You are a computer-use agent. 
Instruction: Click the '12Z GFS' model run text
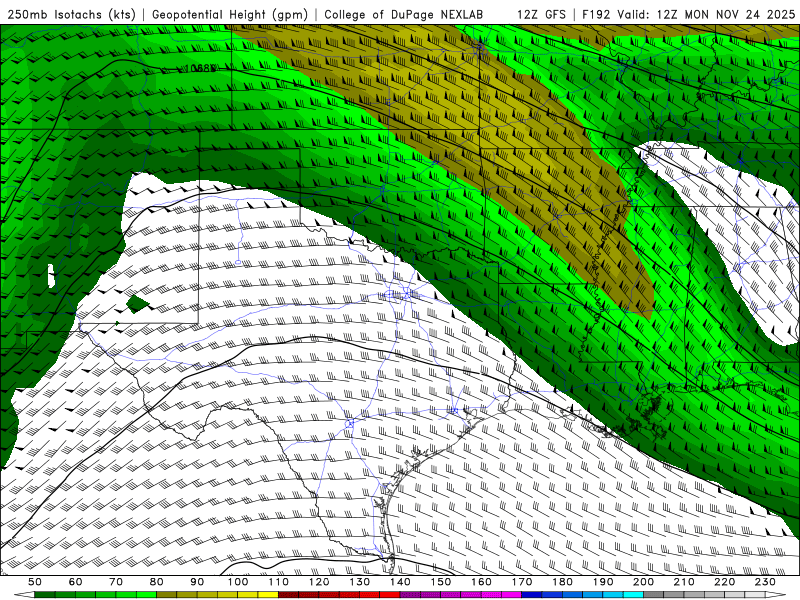tap(541, 14)
